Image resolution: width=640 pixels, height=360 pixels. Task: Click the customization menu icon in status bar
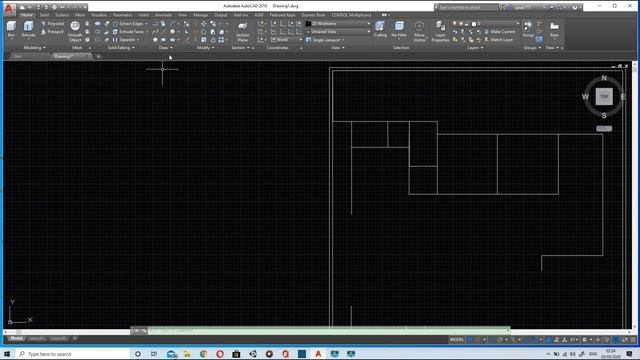tap(633, 340)
